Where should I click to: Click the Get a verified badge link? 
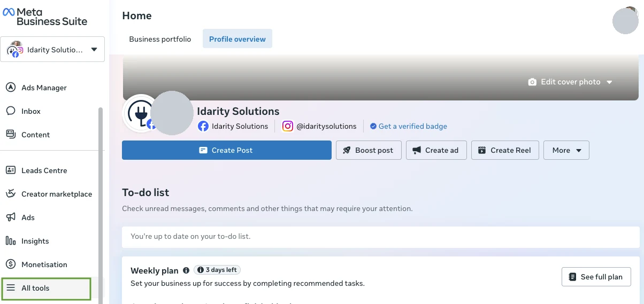[x=413, y=127]
